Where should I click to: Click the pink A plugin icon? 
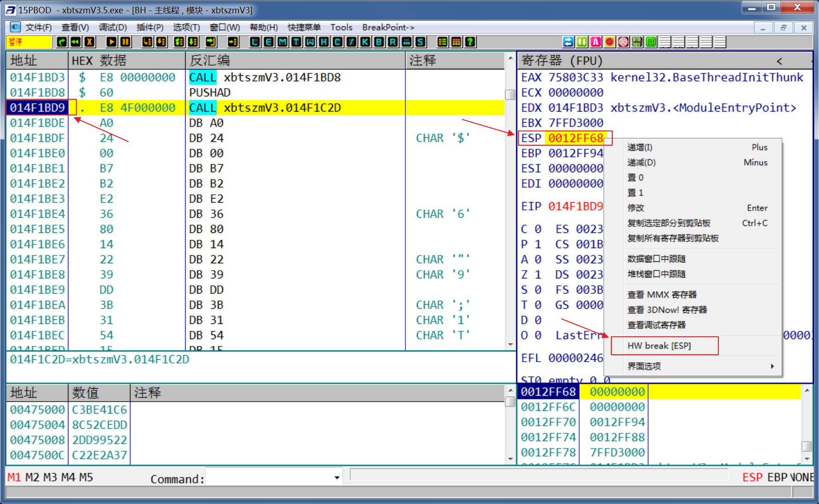click(596, 42)
